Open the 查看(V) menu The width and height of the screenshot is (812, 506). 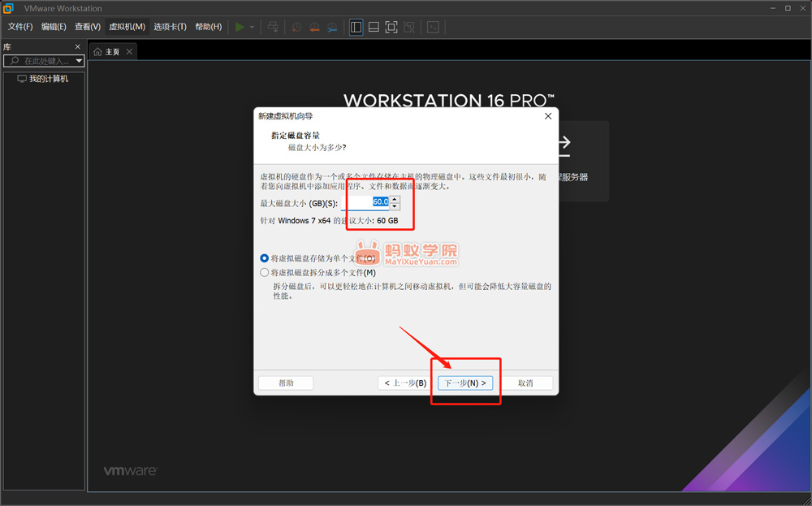[x=88, y=27]
